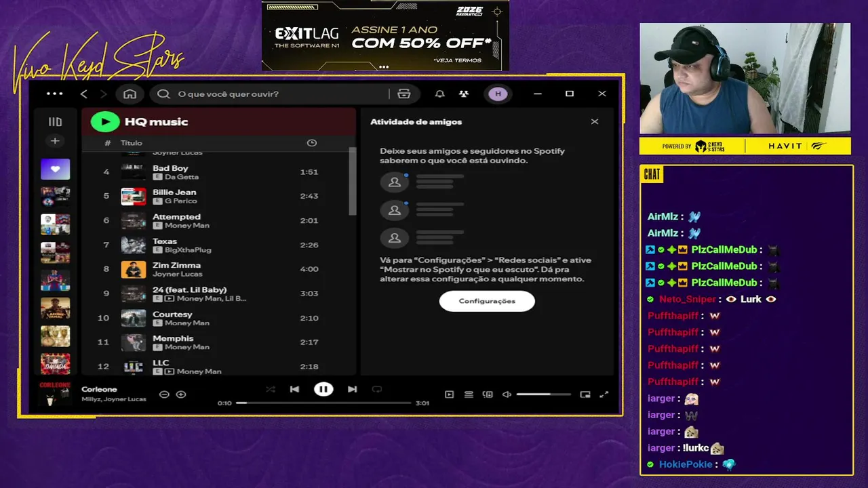The image size is (868, 488).
Task: Mute the volume speaker icon
Action: click(507, 394)
